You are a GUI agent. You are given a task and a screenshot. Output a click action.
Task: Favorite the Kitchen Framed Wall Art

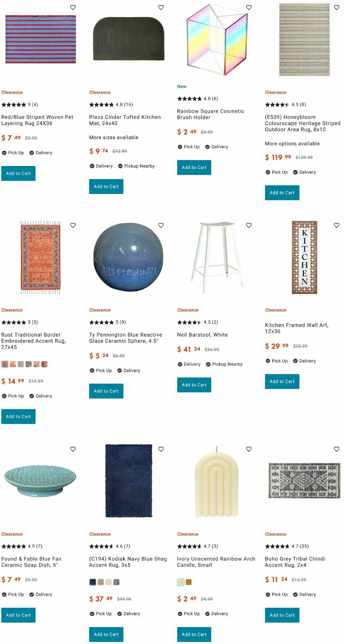tap(337, 225)
